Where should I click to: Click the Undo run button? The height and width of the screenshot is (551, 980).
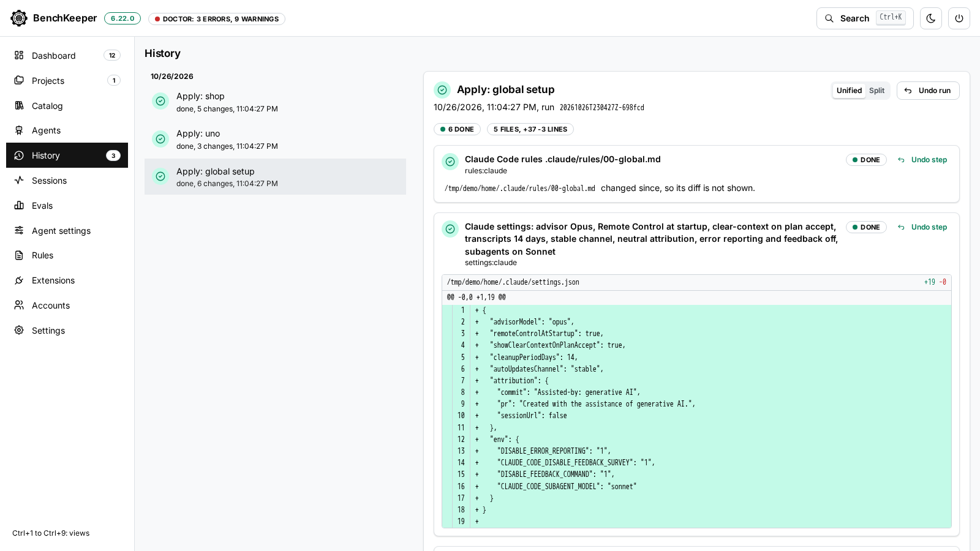pos(928,91)
